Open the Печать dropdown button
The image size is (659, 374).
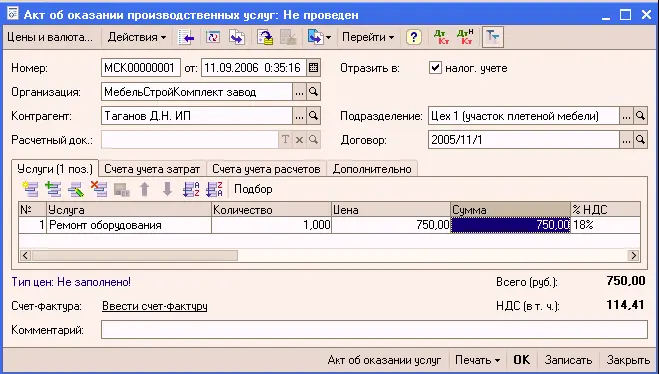click(477, 360)
